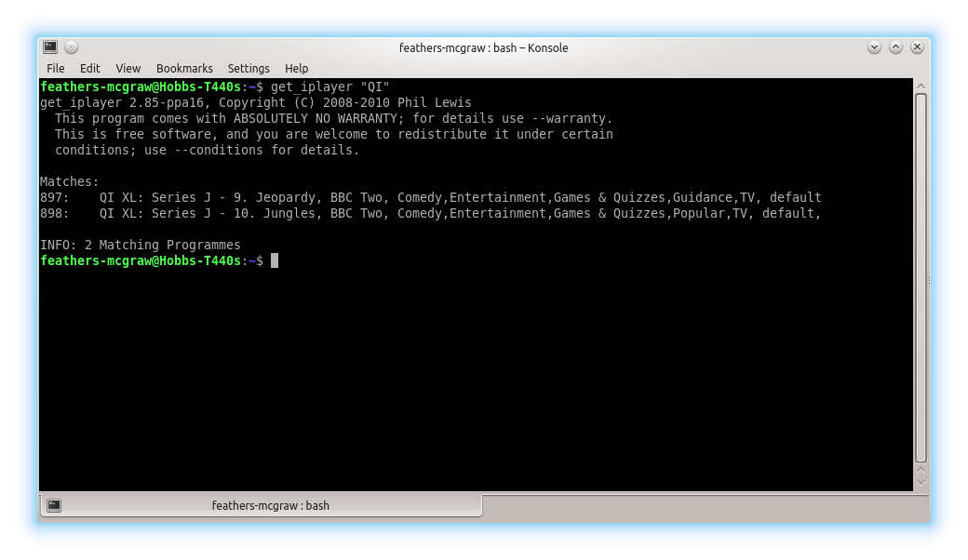Viewport: 968px width, 560px height.
Task: Open the View menu
Action: (128, 69)
